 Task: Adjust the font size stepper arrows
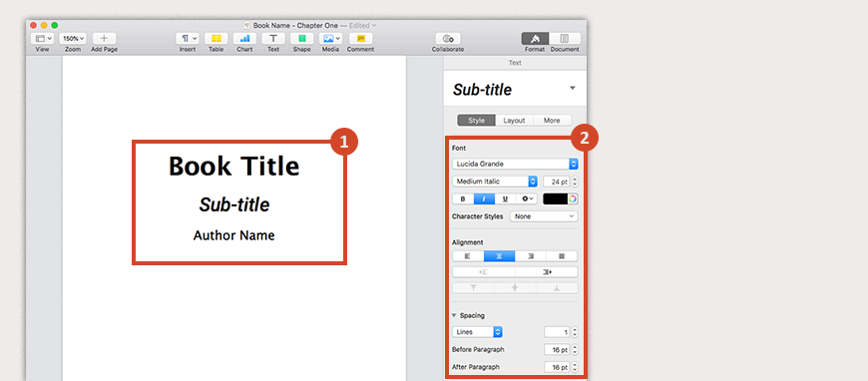[575, 182]
